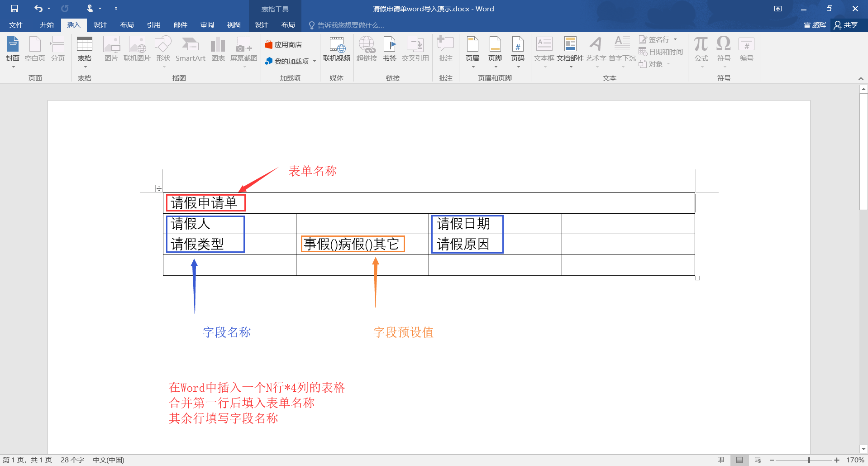This screenshot has width=868, height=466.
Task: Open Customize Quick Access Toolbar dropdown
Action: (116, 9)
